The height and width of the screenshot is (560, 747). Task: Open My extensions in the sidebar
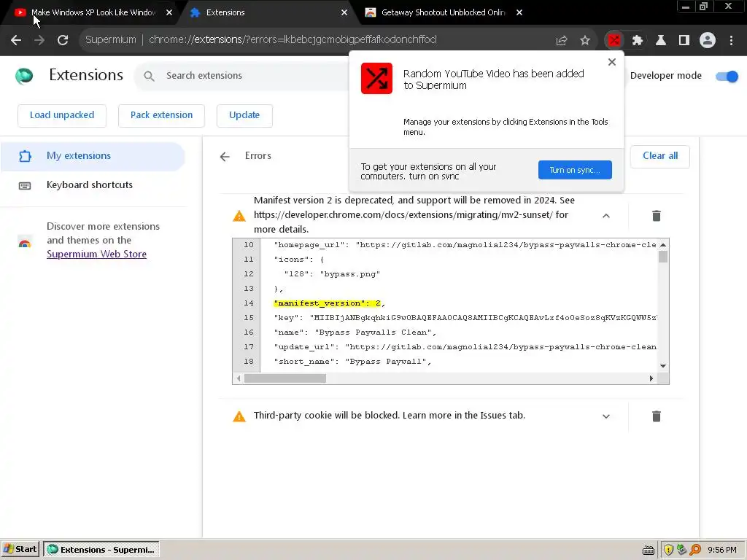tap(93, 156)
